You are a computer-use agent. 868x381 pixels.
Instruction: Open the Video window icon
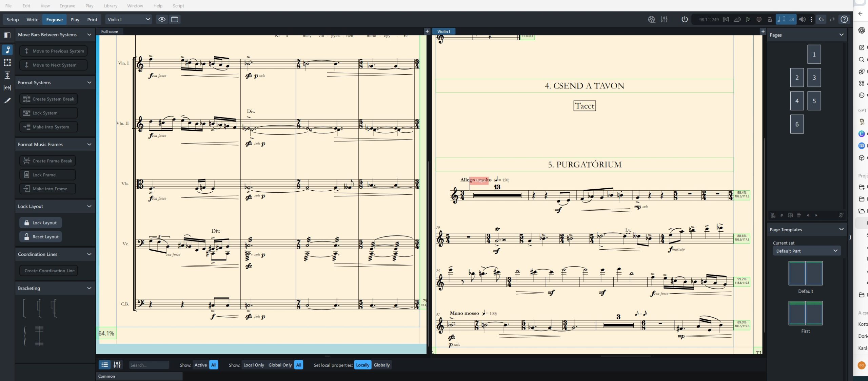(651, 19)
